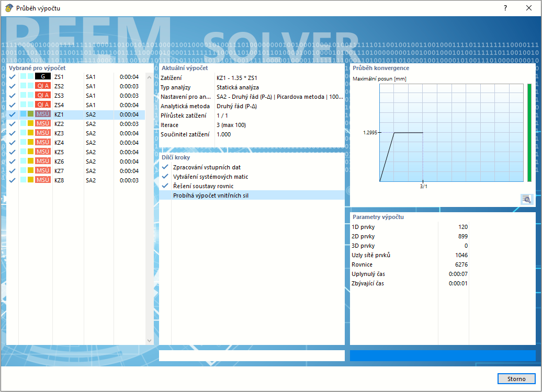The width and height of the screenshot is (542, 392).
Task: Click the checkmark icon for KZ8 row
Action: tap(12, 180)
